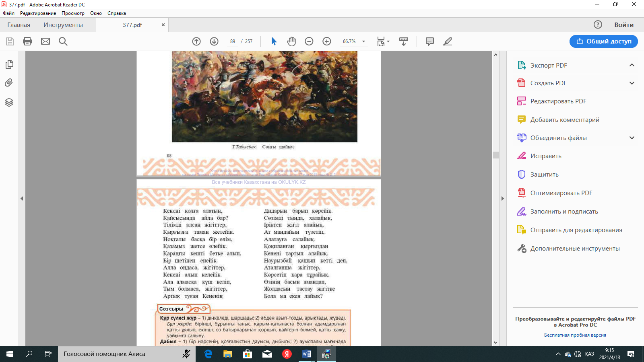Click the vertical scrollbar thumb
The width and height of the screenshot is (644, 362).
[x=495, y=155]
